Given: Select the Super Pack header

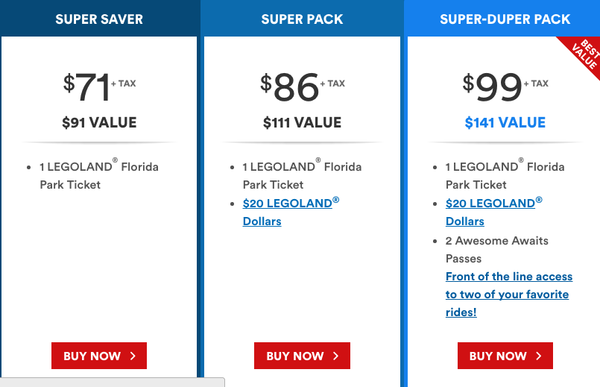Looking at the screenshot, I should coord(302,18).
